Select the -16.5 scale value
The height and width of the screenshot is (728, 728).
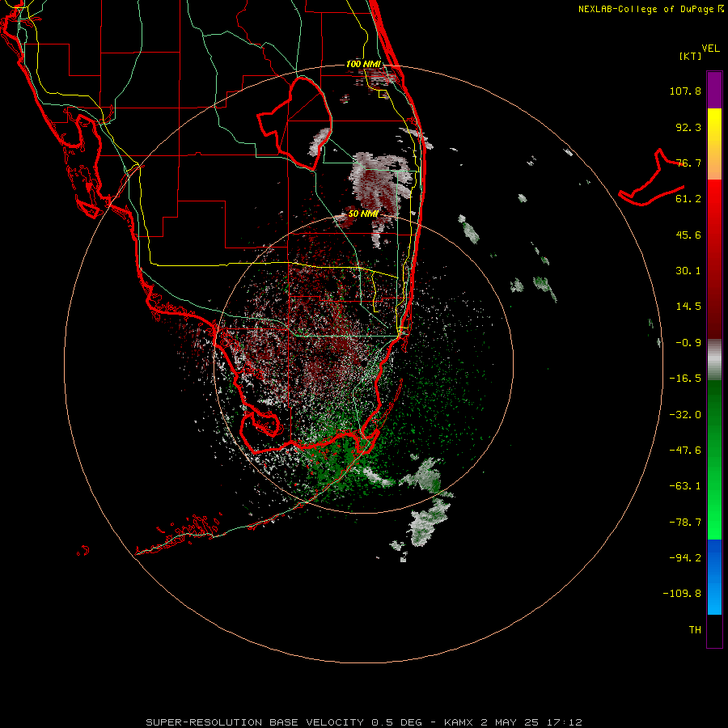(x=685, y=379)
